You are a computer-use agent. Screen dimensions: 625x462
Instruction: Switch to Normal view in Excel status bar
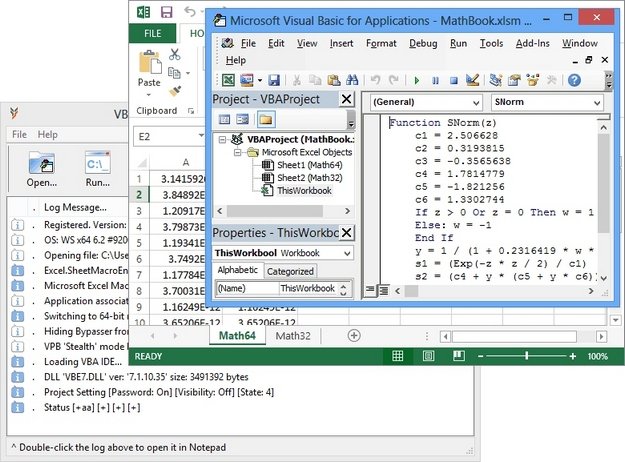coord(397,356)
